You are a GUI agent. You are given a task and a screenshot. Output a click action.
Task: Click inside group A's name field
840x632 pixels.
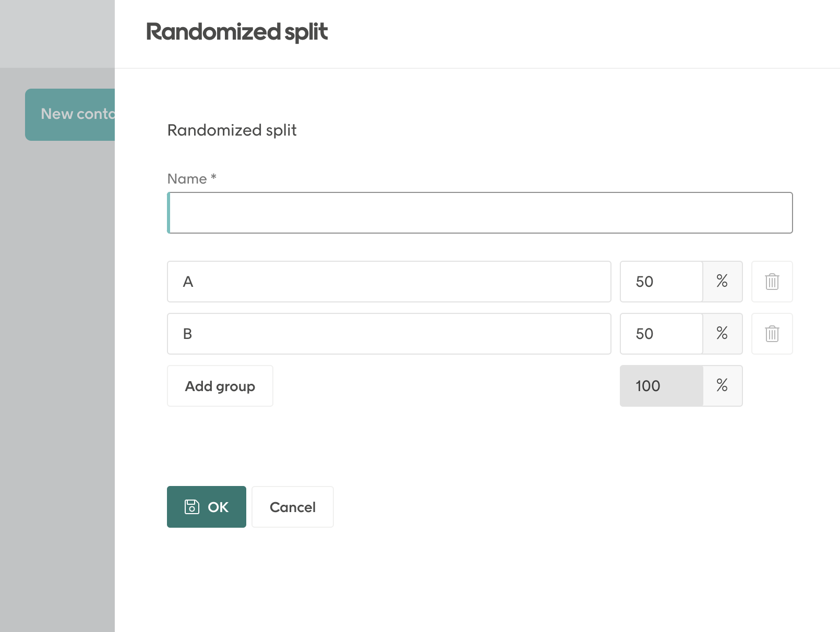click(389, 282)
